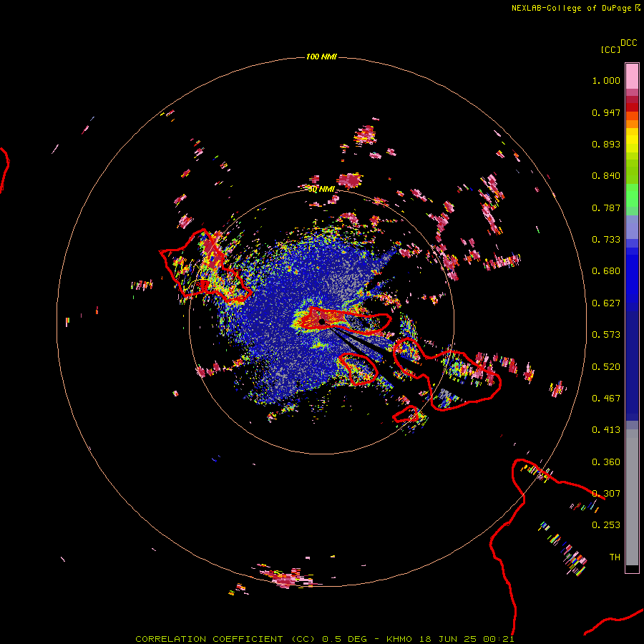Image resolution: width=644 pixels, height=644 pixels.
Task: Click the 50 NMI range ring label
Action: (321, 189)
